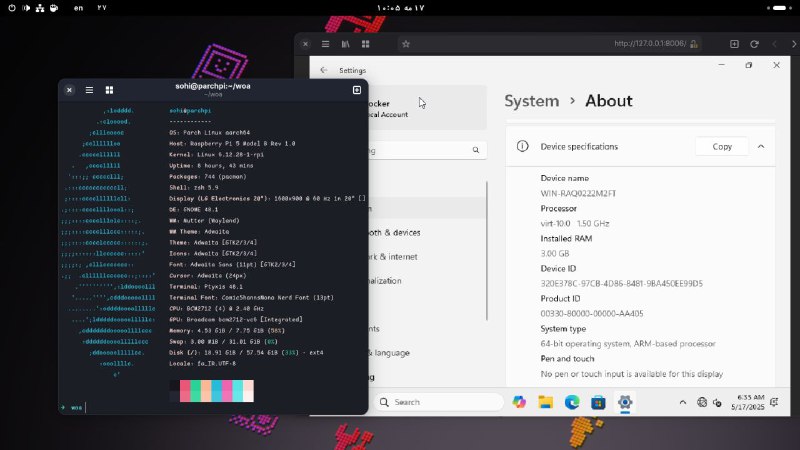
Task: Open the browser hamburger menu
Action: pyautogui.click(x=325, y=44)
